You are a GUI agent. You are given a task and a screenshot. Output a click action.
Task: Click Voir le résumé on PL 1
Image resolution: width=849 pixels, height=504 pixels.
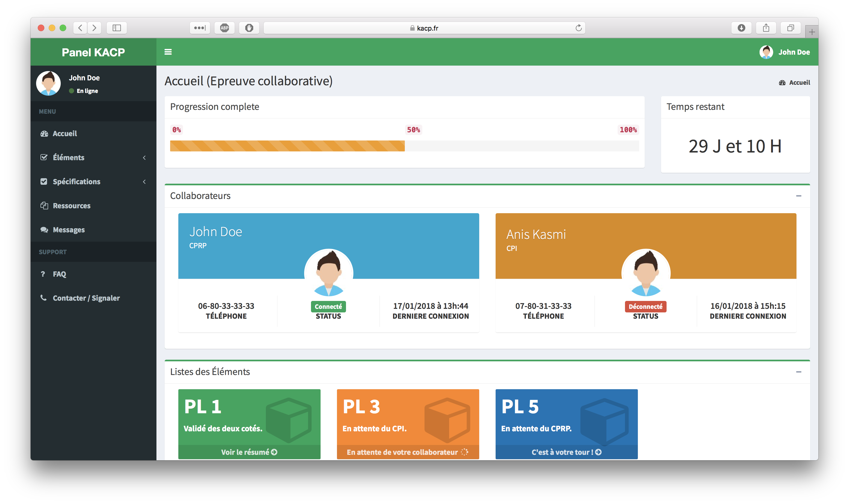(249, 452)
